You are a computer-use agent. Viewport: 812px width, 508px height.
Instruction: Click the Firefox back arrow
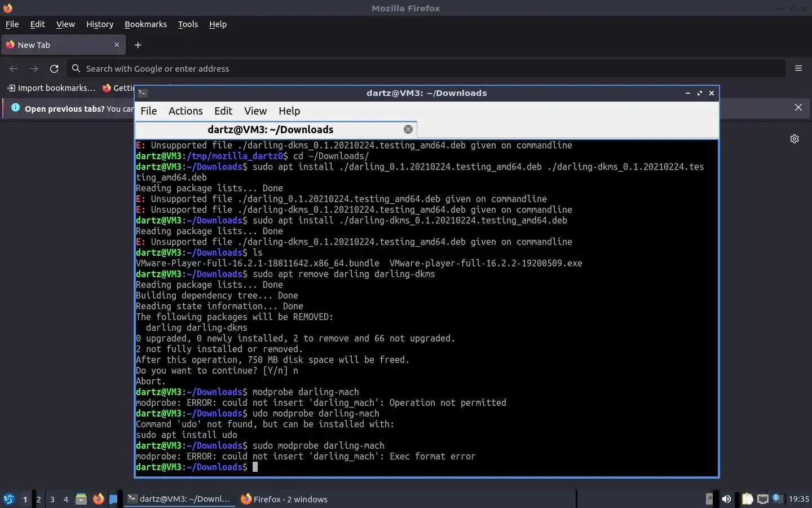(14, 68)
